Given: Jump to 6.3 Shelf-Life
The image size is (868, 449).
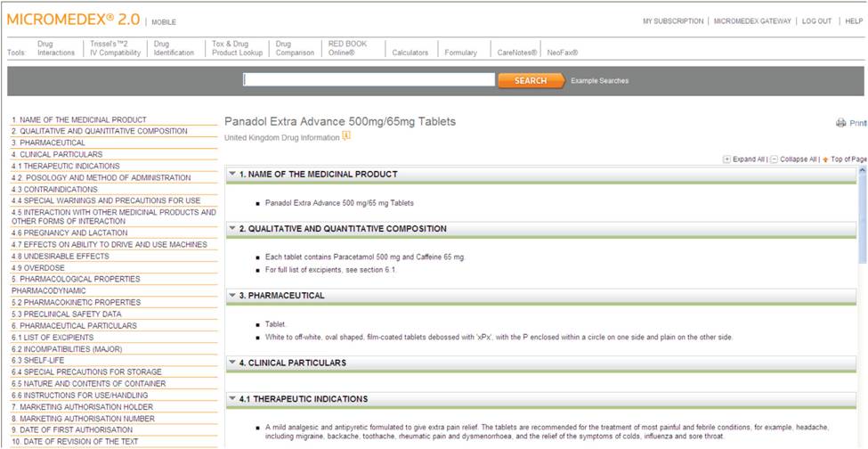Looking at the screenshot, I should point(37,361).
